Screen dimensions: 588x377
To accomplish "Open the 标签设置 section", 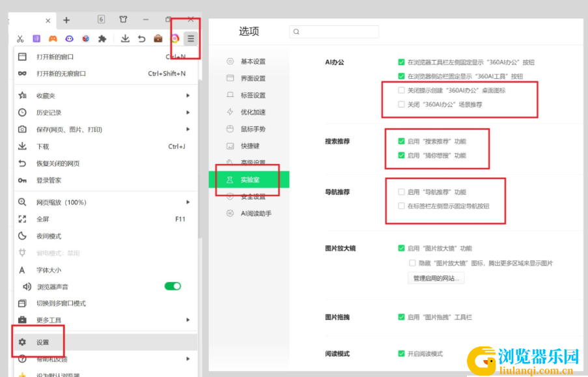I will (249, 95).
